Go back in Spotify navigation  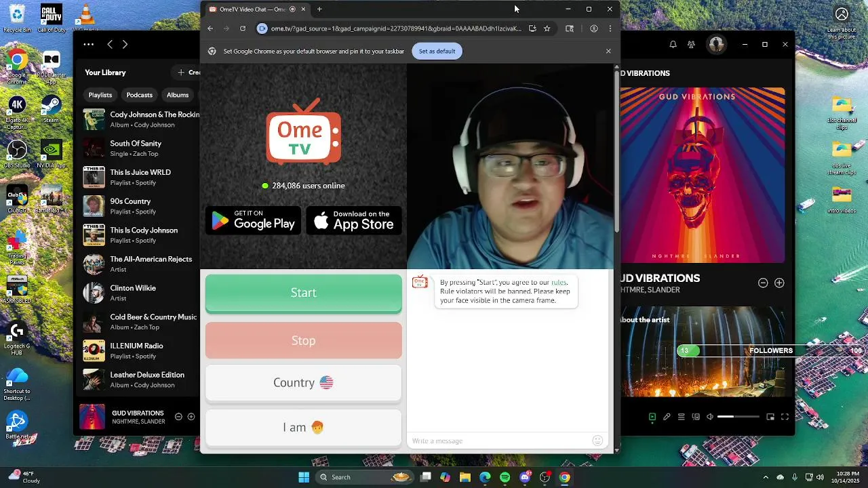[x=110, y=44]
